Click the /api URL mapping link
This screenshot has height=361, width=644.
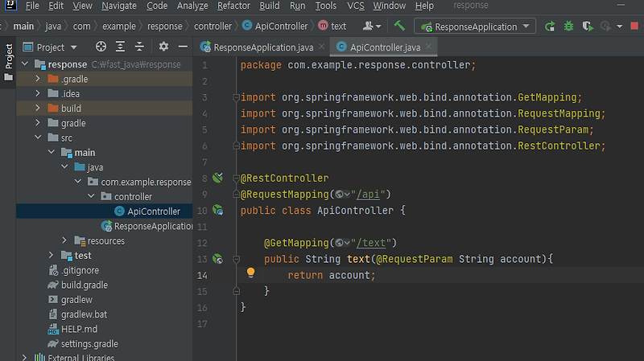(372, 195)
